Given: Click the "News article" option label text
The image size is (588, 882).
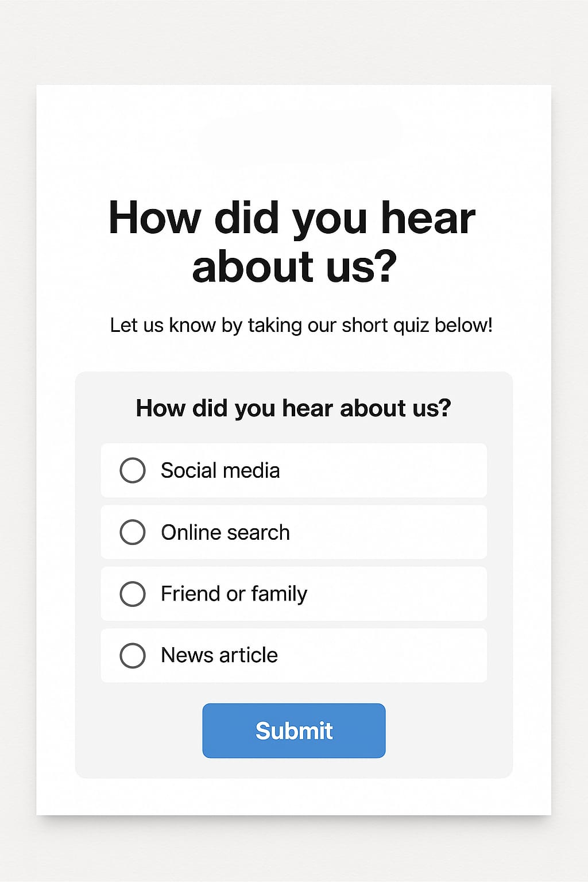Looking at the screenshot, I should 219,656.
